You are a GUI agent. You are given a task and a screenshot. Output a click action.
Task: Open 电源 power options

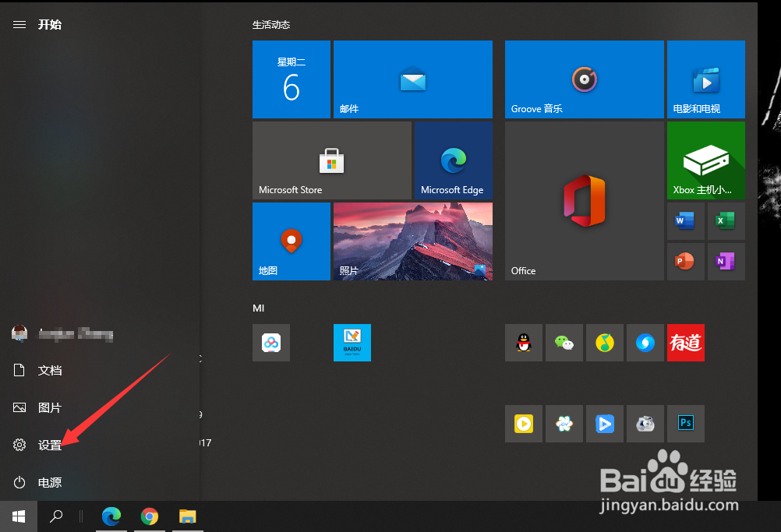[100, 482]
